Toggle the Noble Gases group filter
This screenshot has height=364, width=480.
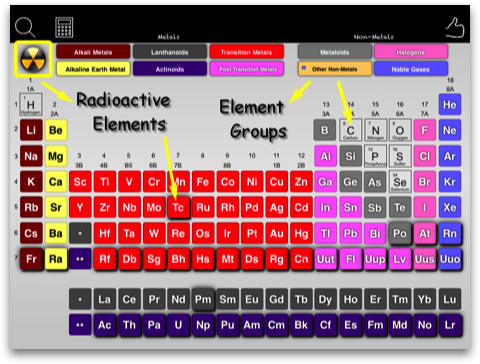[x=411, y=69]
